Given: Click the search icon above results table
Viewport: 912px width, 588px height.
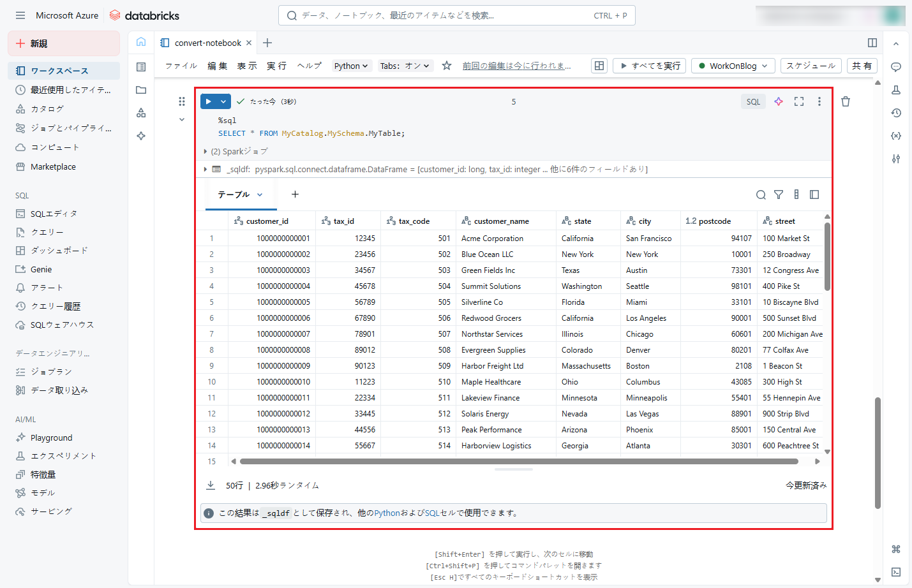Looking at the screenshot, I should 761,195.
